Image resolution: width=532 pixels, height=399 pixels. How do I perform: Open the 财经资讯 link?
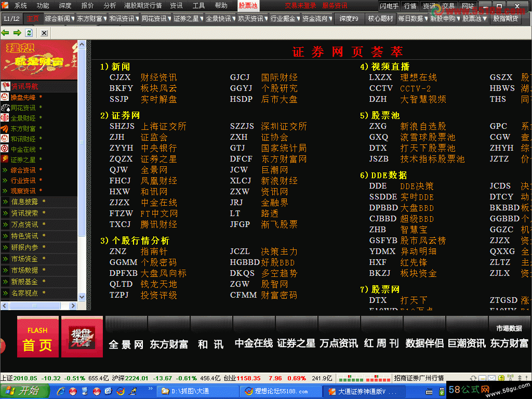158,78
